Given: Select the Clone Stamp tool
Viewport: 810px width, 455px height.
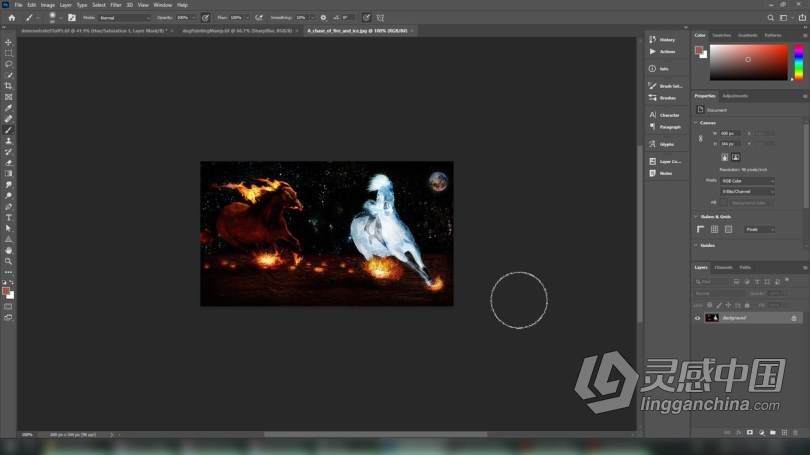Looking at the screenshot, I should click(8, 141).
